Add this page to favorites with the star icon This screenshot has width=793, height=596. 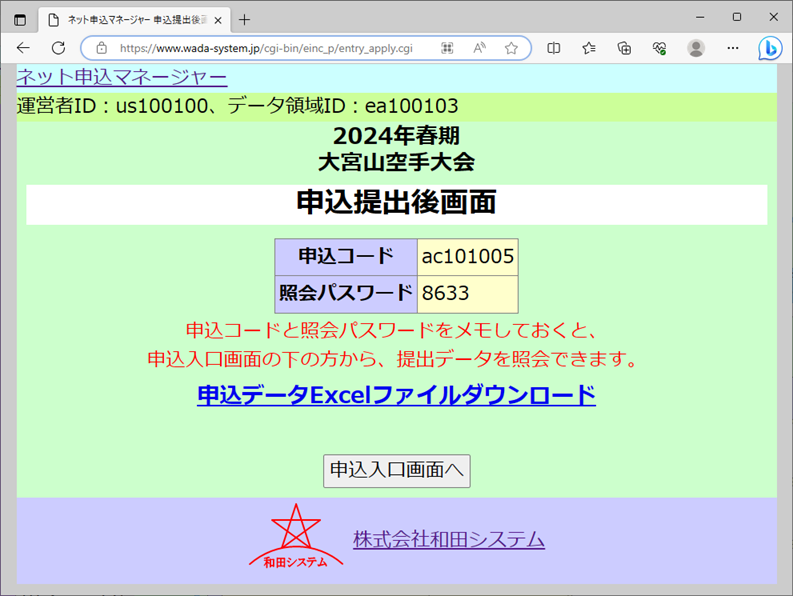click(511, 48)
